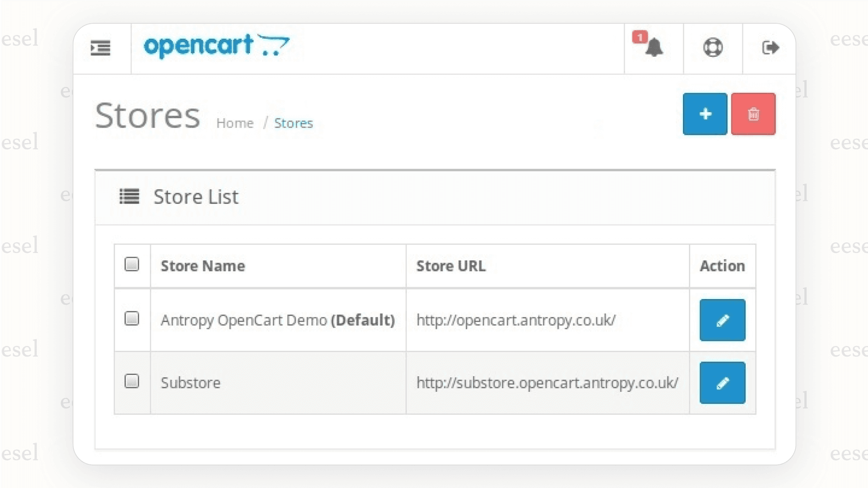Click the Store List panel icon
868x488 pixels.
[129, 197]
